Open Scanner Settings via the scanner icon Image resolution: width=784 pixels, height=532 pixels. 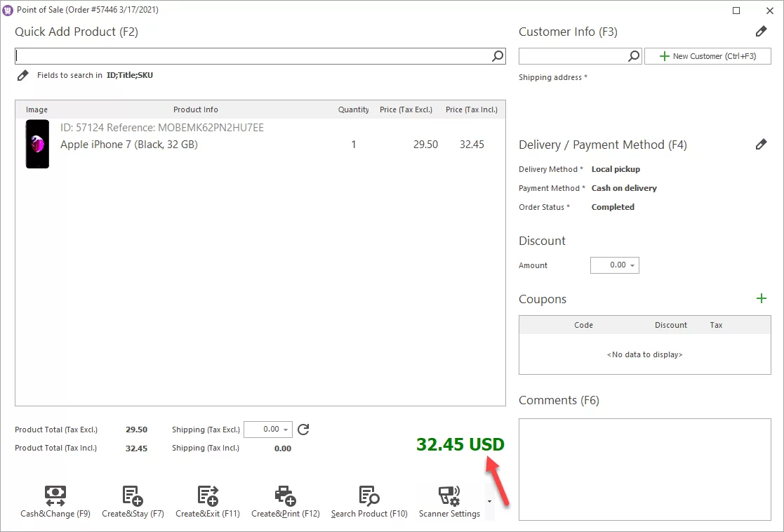[449, 495]
